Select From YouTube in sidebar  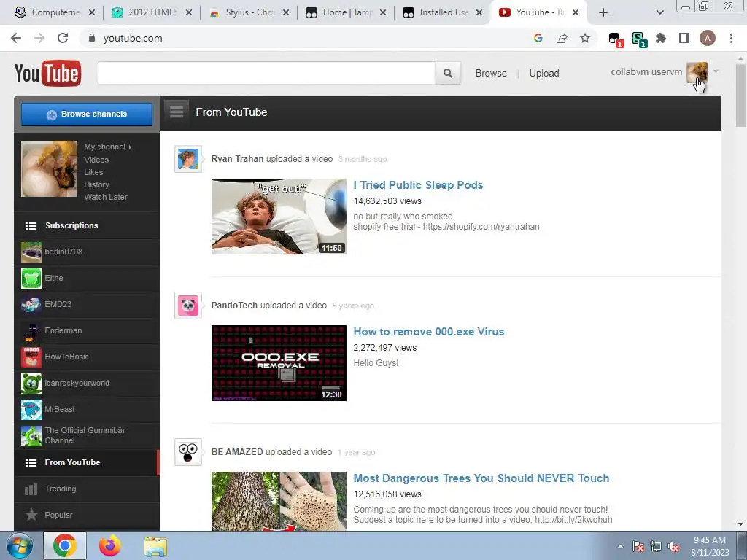[x=86, y=462]
